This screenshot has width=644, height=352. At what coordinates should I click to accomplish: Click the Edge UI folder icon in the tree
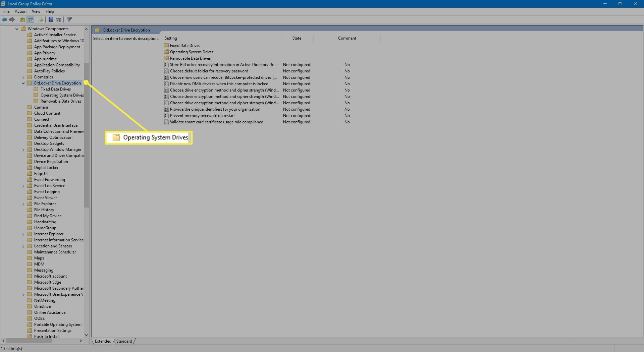tap(30, 174)
